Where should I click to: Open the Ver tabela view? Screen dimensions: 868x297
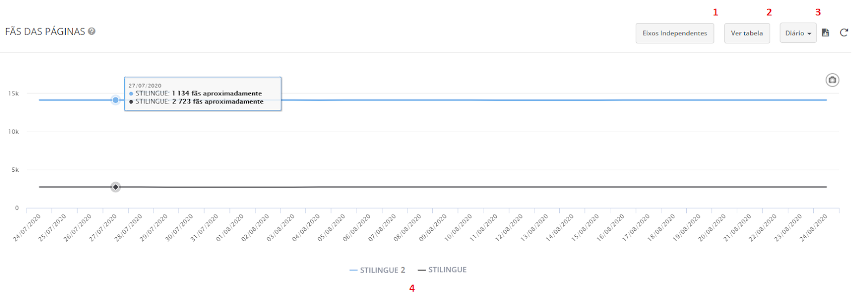[746, 33]
